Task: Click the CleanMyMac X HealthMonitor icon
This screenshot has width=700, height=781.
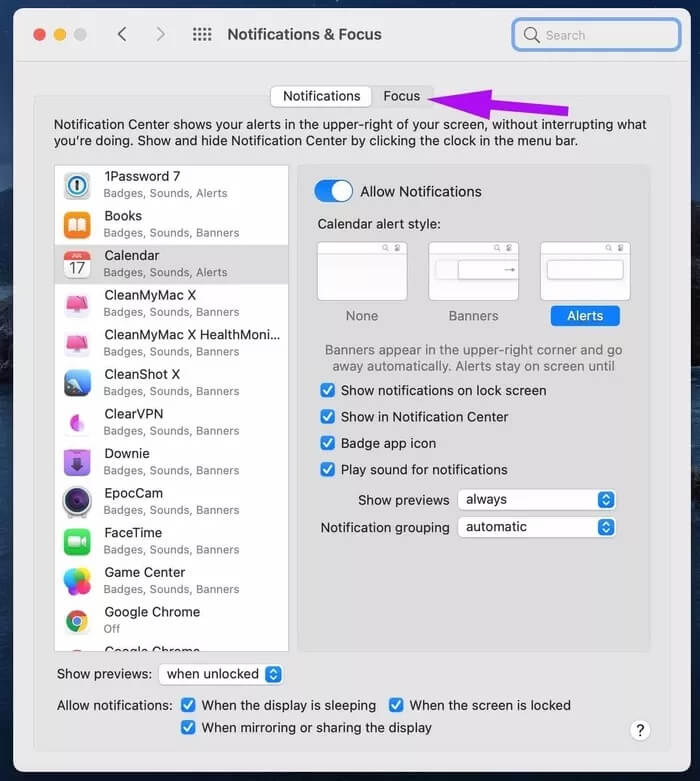Action: (x=77, y=344)
